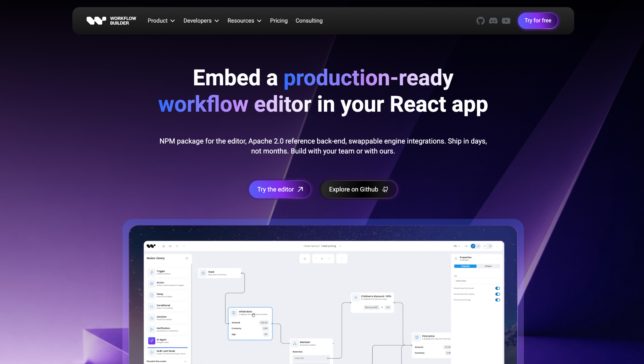Open the Discord icon link in navbar
644x364 pixels.
tap(493, 21)
